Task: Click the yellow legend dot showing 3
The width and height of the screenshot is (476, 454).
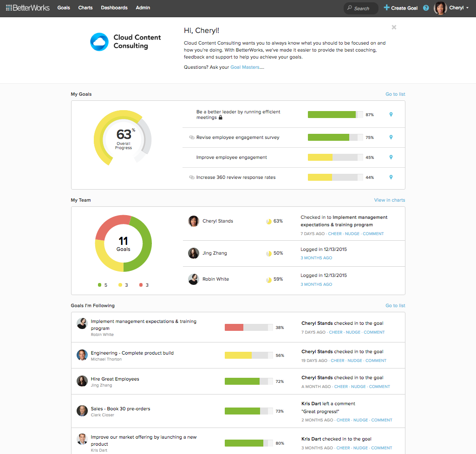Action: tap(120, 285)
